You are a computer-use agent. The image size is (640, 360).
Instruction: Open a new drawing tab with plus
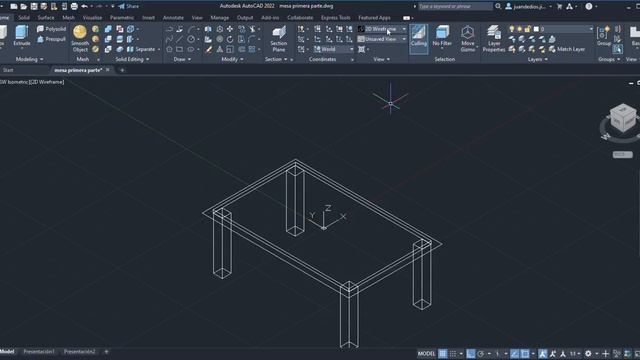point(122,70)
